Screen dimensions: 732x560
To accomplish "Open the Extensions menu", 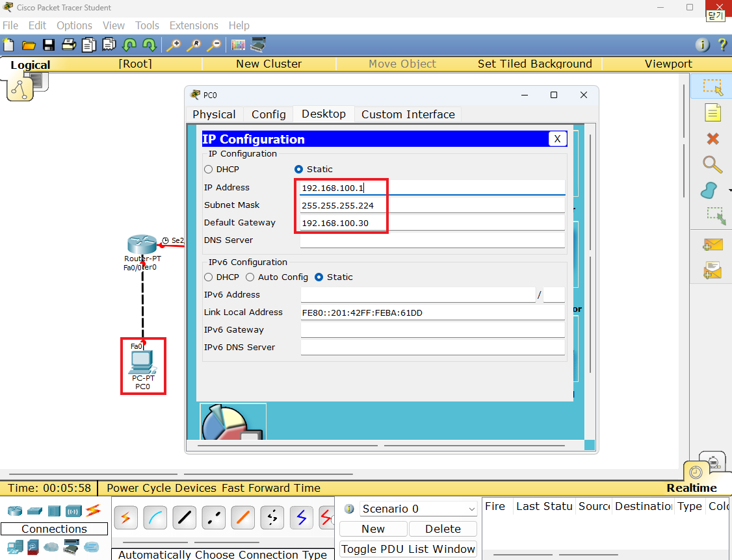I will (x=194, y=26).
